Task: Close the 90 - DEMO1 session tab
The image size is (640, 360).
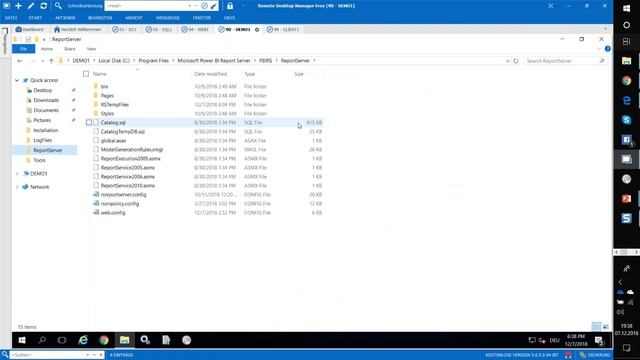Action: pos(257,29)
